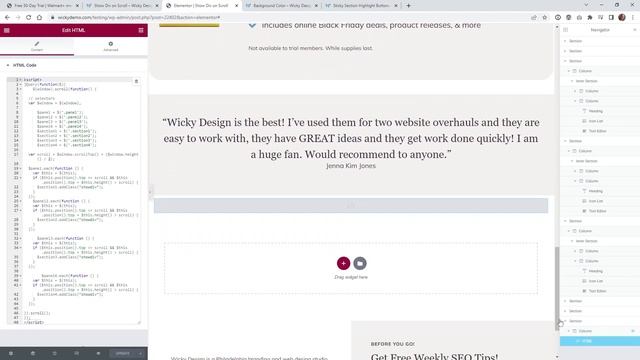Close the Elementor Show Div on Scroll tab
The height and width of the screenshot is (360, 640).
pos(236,6)
